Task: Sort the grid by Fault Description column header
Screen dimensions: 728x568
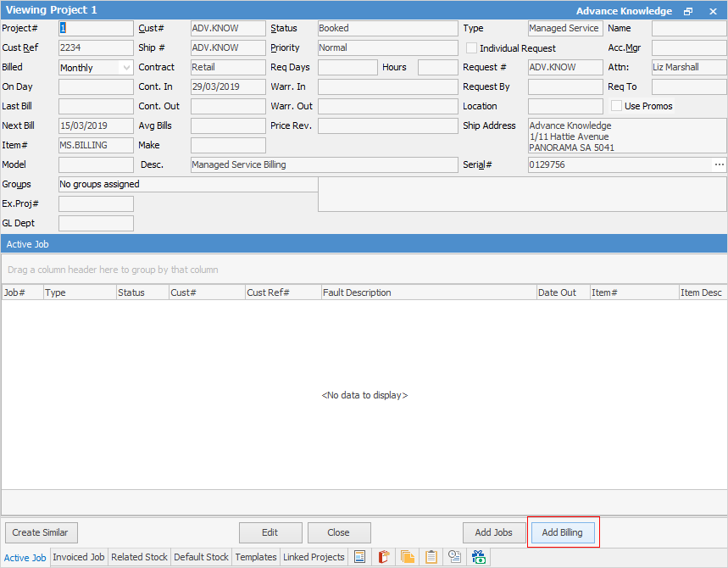Action: [x=428, y=292]
